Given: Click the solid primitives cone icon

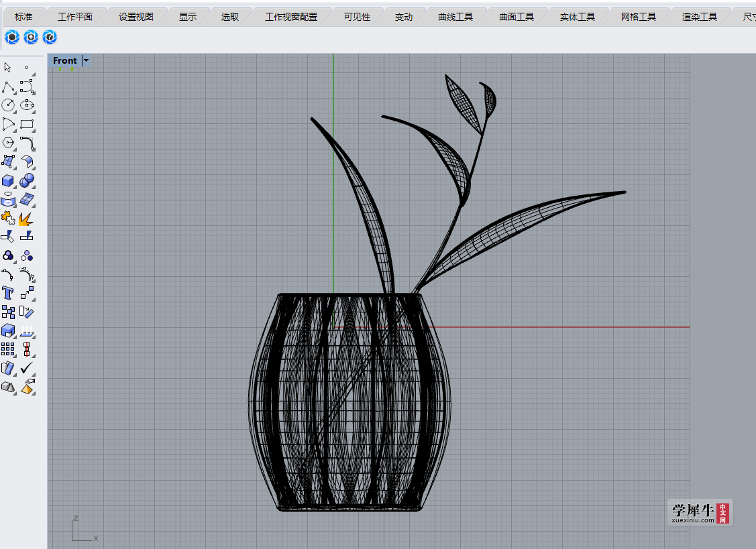Looking at the screenshot, I should click(8, 387).
